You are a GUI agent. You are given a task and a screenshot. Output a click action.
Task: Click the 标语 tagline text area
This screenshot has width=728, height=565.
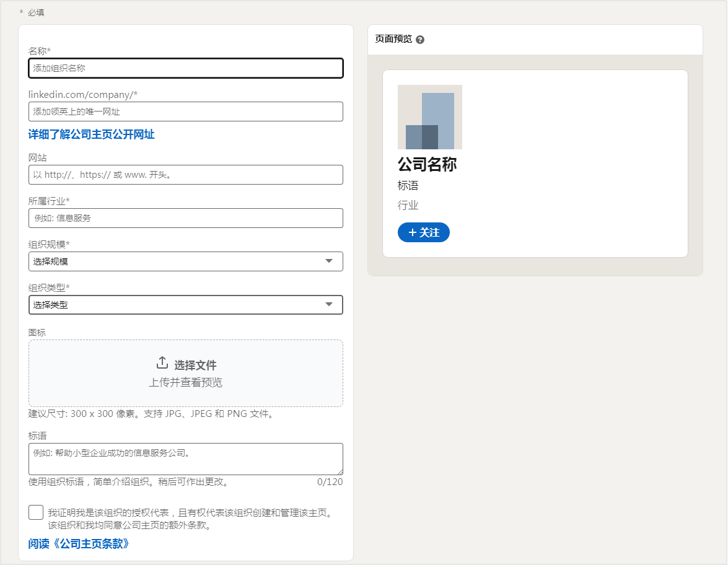coord(185,458)
